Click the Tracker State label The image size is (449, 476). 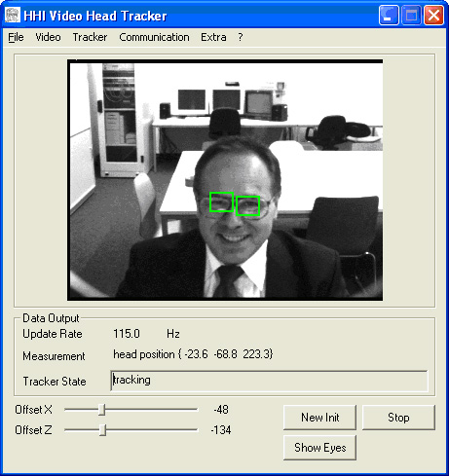click(x=55, y=382)
